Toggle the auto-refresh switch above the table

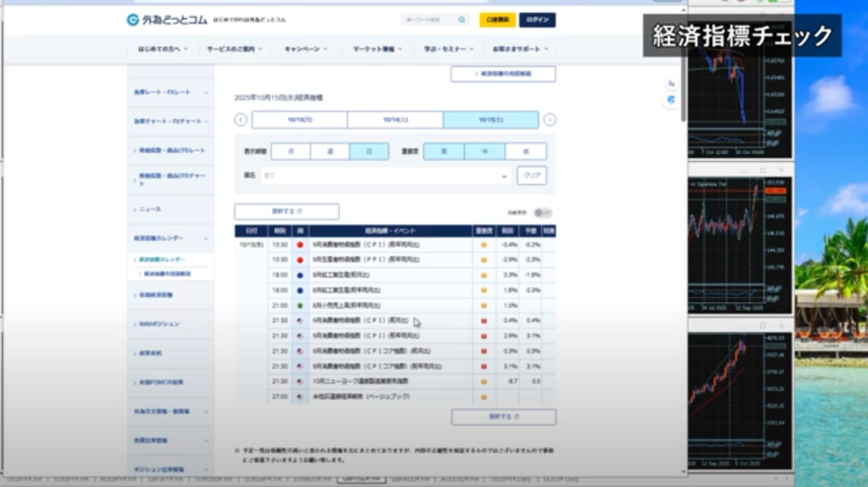coord(542,212)
